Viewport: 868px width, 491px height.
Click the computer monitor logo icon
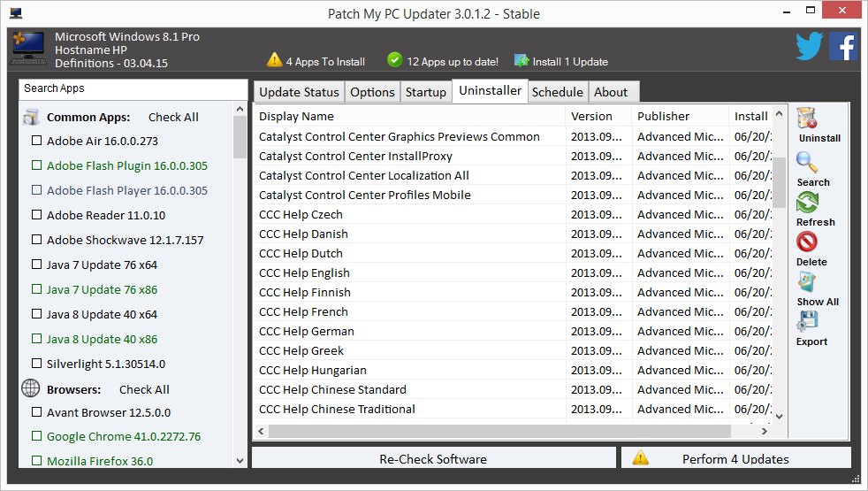28,49
